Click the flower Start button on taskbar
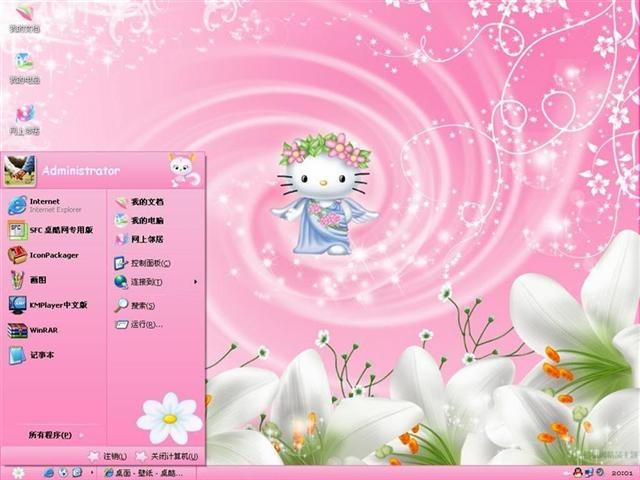This screenshot has width=640, height=480. coord(18,473)
